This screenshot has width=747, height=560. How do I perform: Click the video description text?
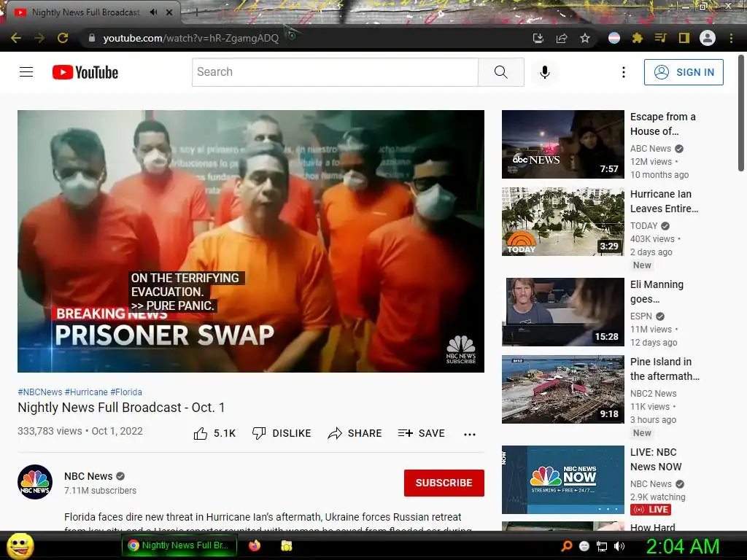268,522
